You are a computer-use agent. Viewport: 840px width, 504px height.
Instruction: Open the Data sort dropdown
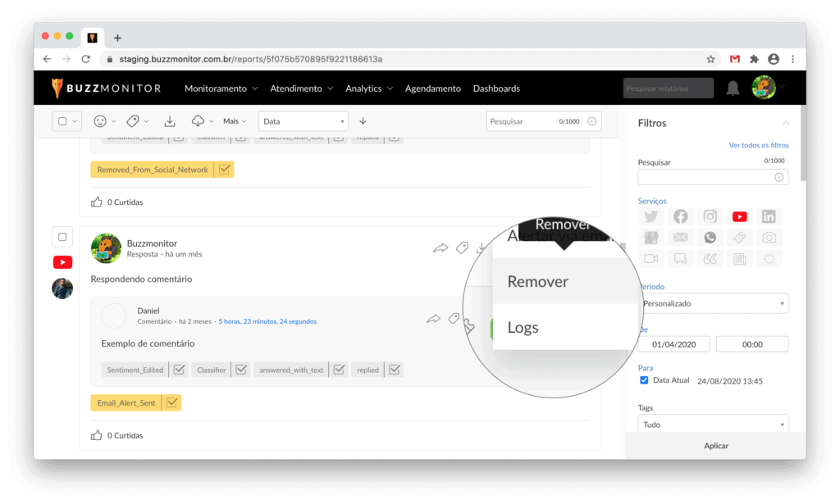click(x=303, y=121)
